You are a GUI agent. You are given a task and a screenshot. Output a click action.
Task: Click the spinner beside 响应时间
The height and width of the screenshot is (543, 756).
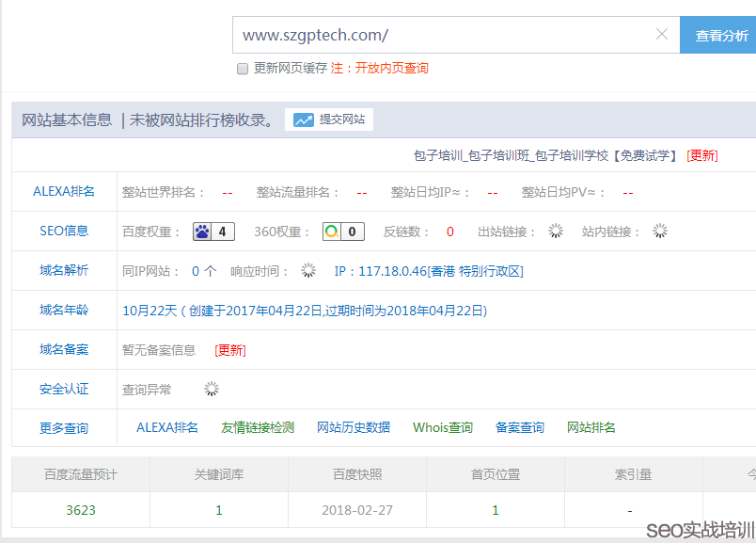[308, 271]
